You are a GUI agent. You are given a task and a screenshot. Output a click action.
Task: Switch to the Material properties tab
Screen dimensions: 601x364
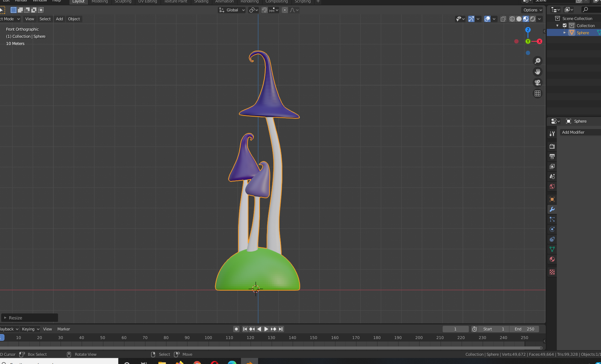552,259
